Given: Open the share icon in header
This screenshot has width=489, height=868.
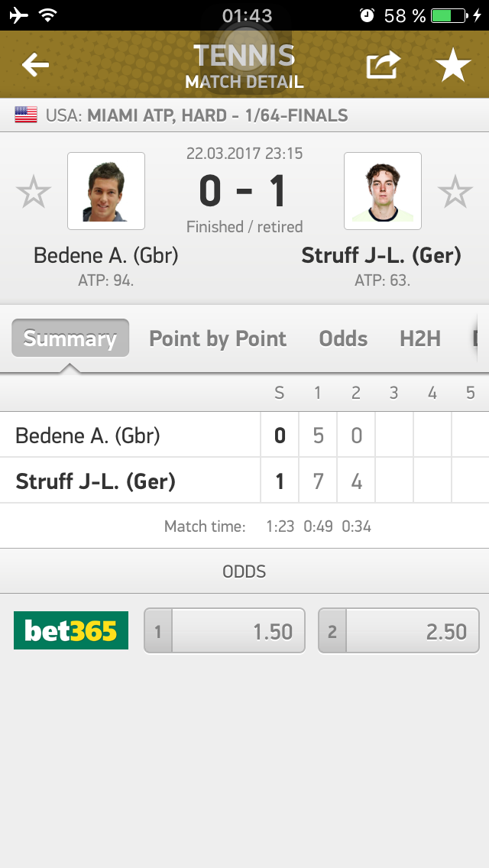Looking at the screenshot, I should pyautogui.click(x=383, y=66).
